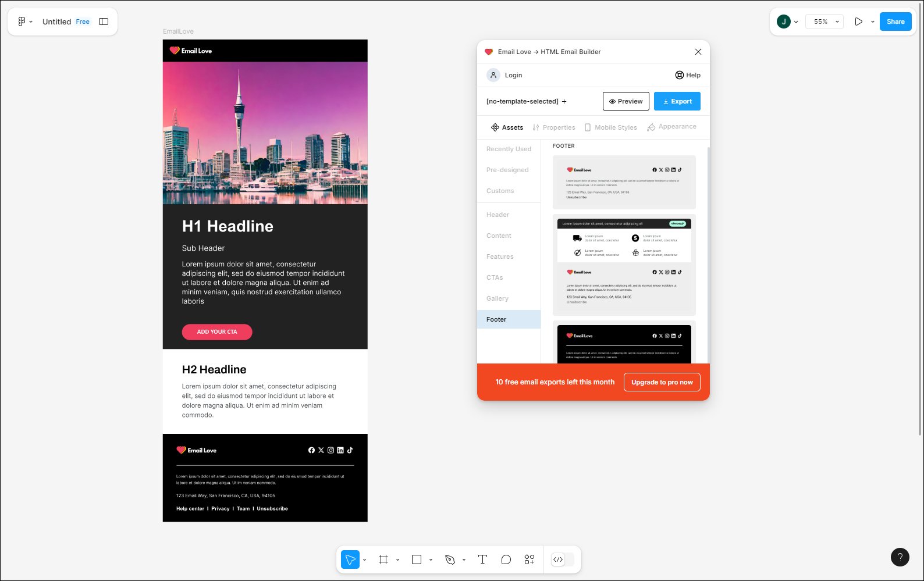The width and height of the screenshot is (924, 581).
Task: Click the Instagram icon in canvas footer
Action: (x=330, y=450)
